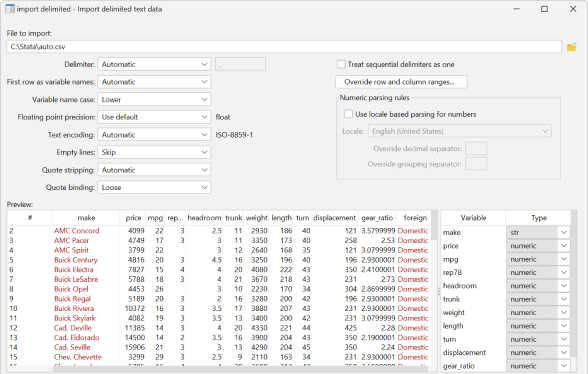Open the Quote stripping dropdown

pos(154,170)
